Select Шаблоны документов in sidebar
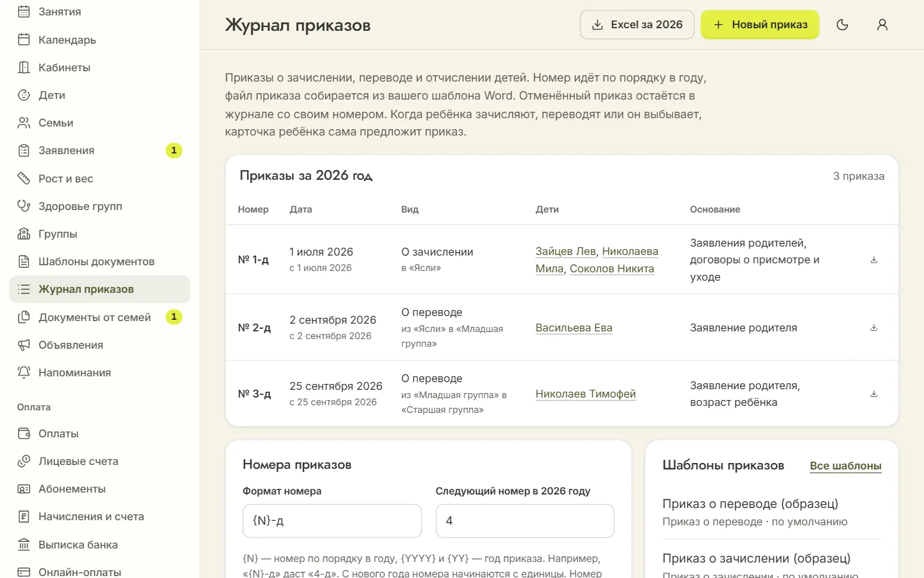 [x=99, y=261]
